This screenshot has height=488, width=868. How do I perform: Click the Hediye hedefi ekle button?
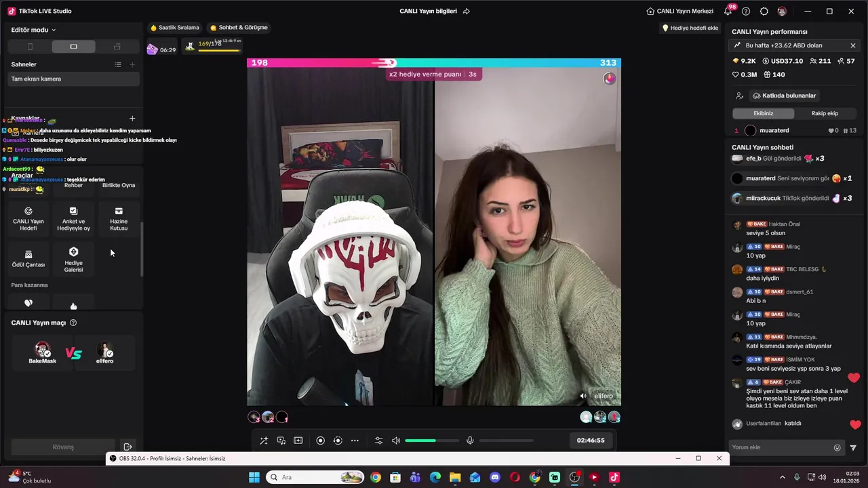pyautogui.click(x=690, y=28)
